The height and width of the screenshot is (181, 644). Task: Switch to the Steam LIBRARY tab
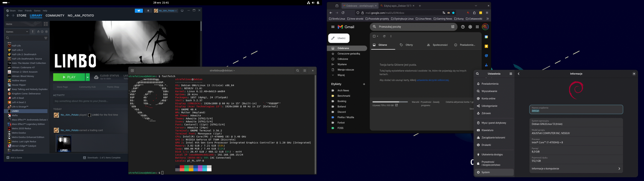pyautogui.click(x=36, y=16)
